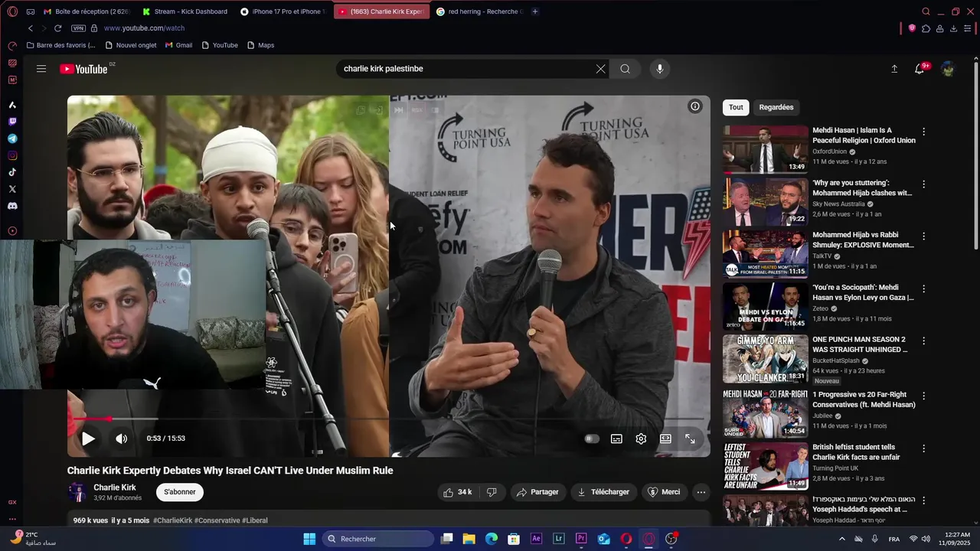Toggle the autoplay switch in player

tap(592, 439)
